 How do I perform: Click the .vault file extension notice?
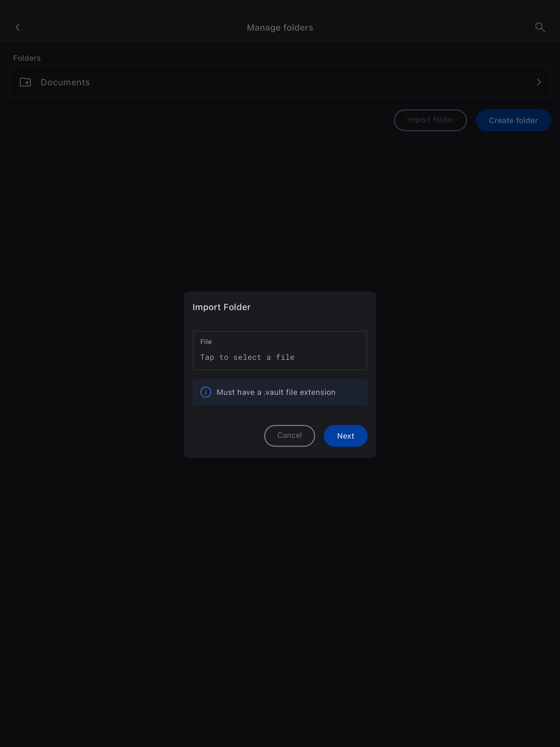click(280, 392)
